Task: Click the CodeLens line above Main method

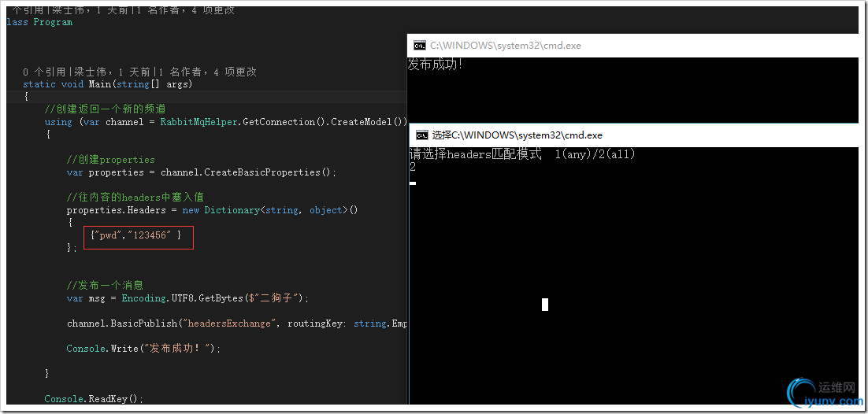Action: point(139,72)
